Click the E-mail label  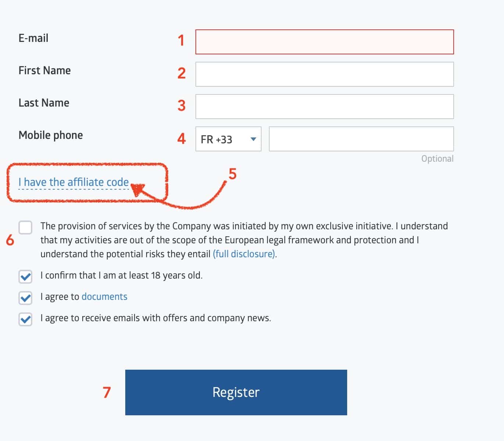[x=33, y=38]
